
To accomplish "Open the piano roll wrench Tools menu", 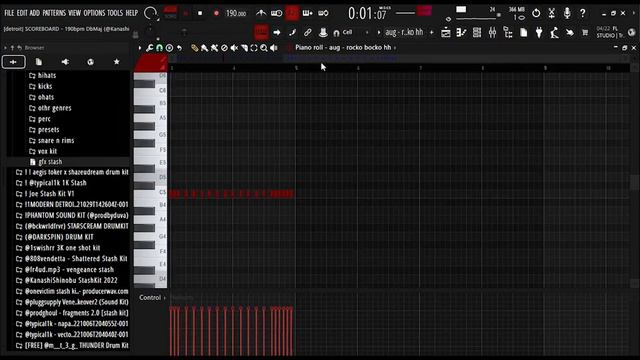I will point(149,48).
